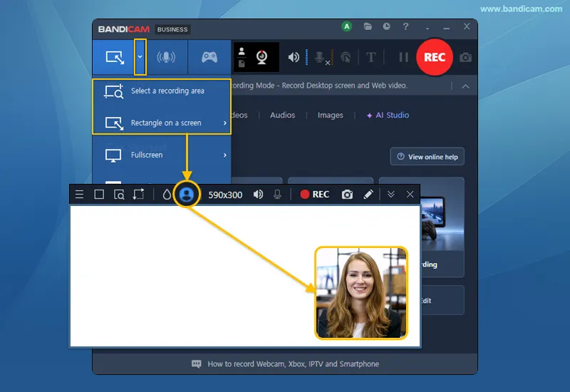The height and width of the screenshot is (392, 570).
Task: Click the speech bubble icon in footer
Action: point(197,364)
